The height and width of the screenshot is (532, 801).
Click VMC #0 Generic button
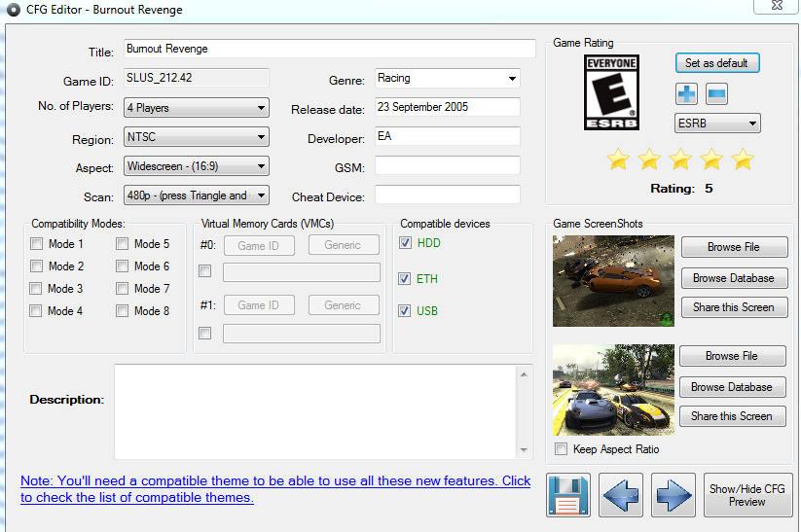click(x=344, y=245)
